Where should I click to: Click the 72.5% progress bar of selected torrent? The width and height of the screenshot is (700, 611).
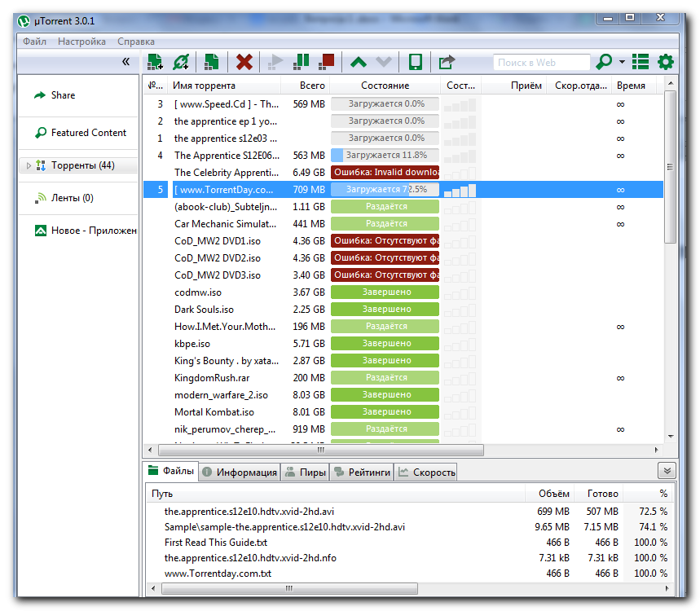[x=385, y=189]
